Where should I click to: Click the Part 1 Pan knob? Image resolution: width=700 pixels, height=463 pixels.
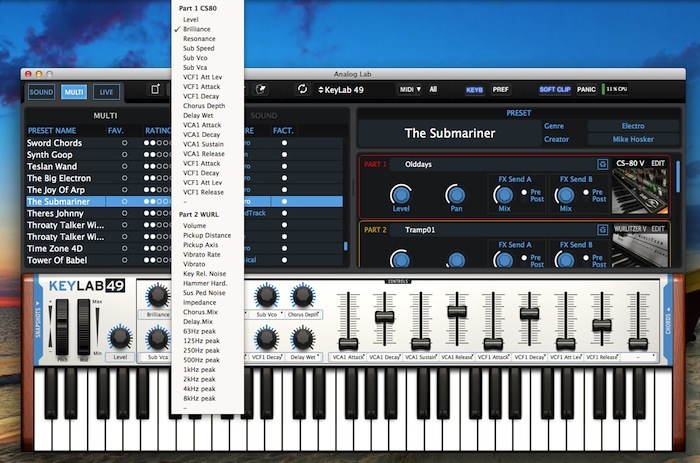[x=456, y=195]
